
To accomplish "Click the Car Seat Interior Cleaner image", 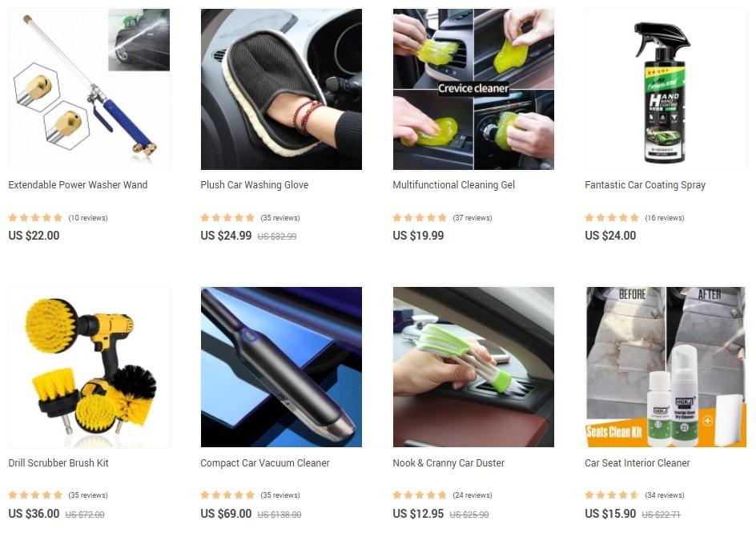I will tap(666, 367).
